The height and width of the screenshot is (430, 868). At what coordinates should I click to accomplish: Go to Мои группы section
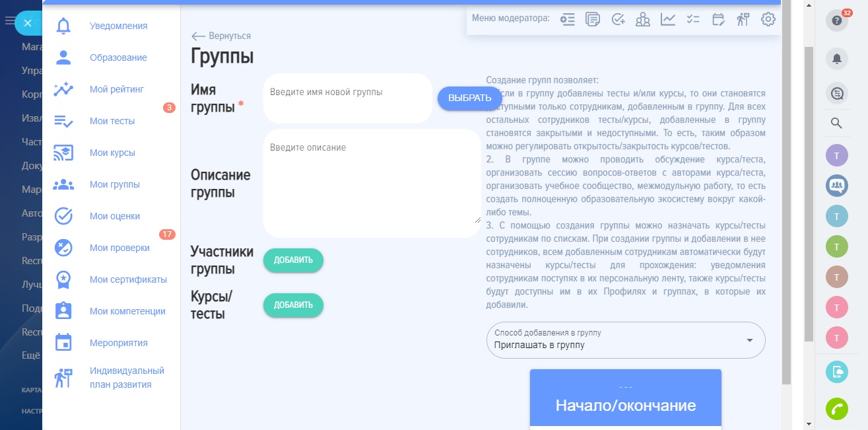click(115, 184)
